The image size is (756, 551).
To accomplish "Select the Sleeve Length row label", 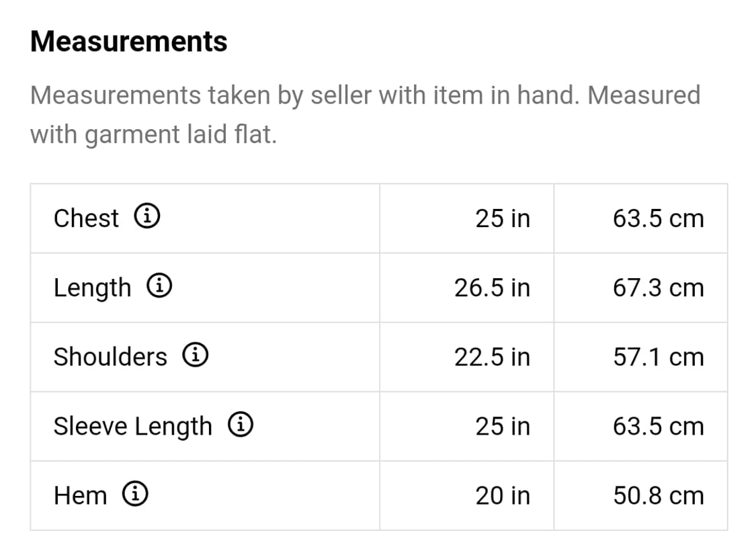I will point(132,427).
